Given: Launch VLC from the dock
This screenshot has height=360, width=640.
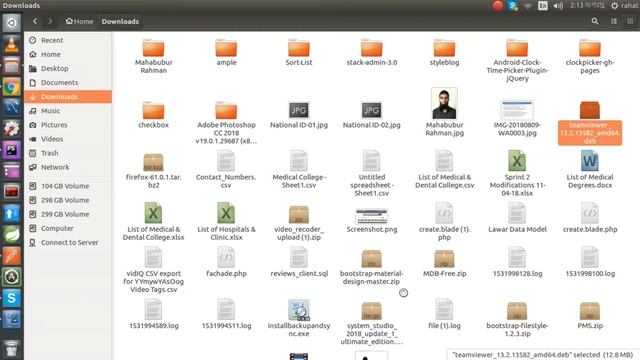Looking at the screenshot, I should point(11,44).
